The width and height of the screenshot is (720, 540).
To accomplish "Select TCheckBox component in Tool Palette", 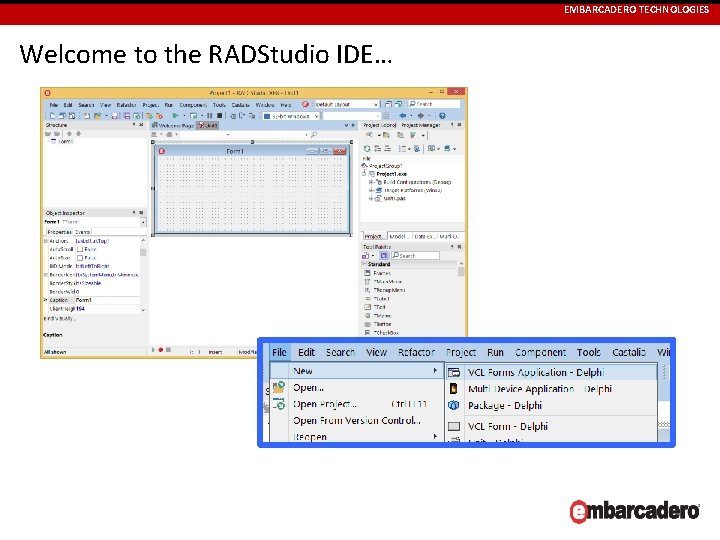I will coord(382,332).
